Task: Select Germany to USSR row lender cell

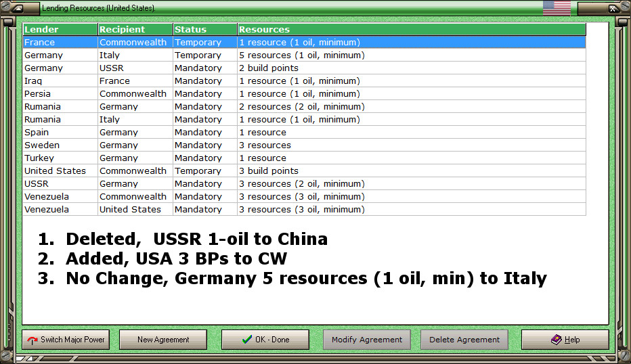Action: [x=60, y=68]
